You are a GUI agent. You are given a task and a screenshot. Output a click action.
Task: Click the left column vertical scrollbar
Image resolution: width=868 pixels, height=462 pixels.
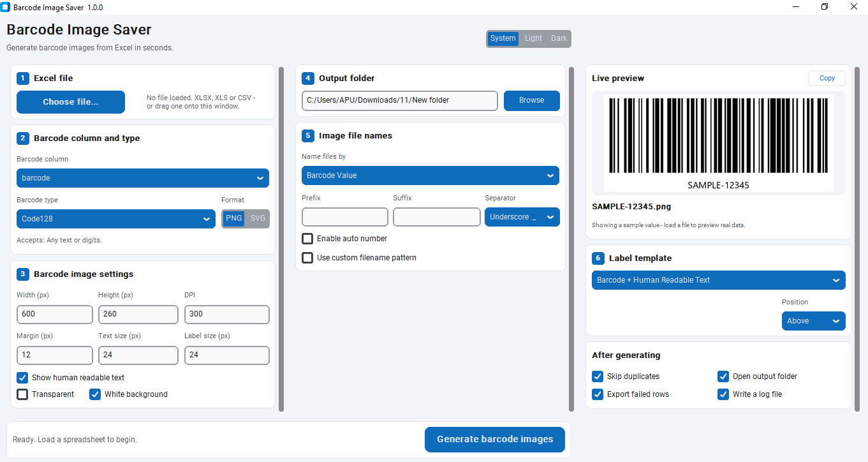pyautogui.click(x=281, y=239)
